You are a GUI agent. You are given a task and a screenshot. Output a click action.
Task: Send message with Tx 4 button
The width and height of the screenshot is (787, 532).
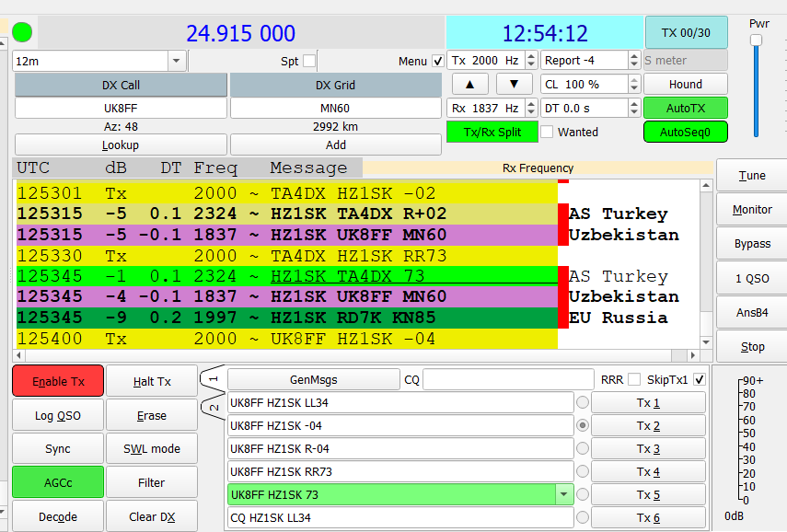(648, 471)
